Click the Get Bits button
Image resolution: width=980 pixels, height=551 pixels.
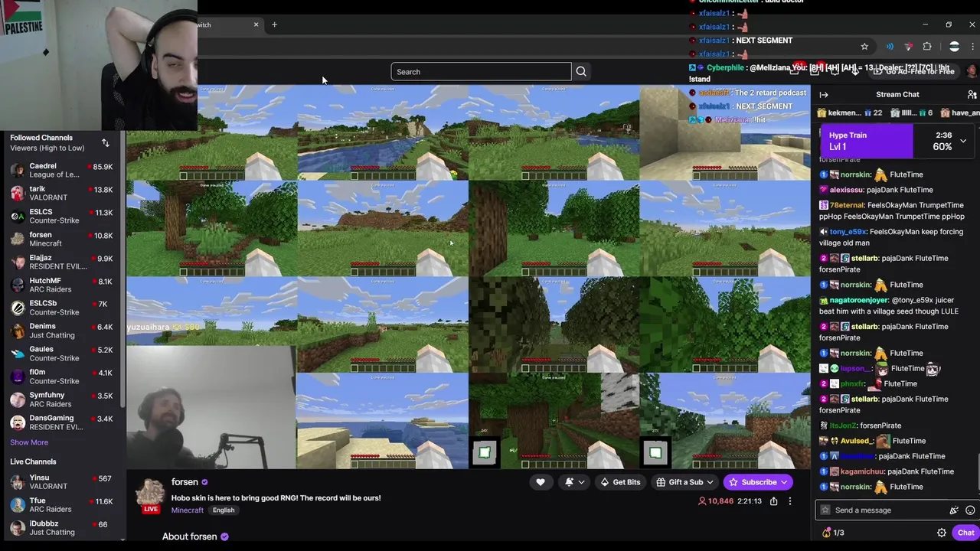(620, 482)
